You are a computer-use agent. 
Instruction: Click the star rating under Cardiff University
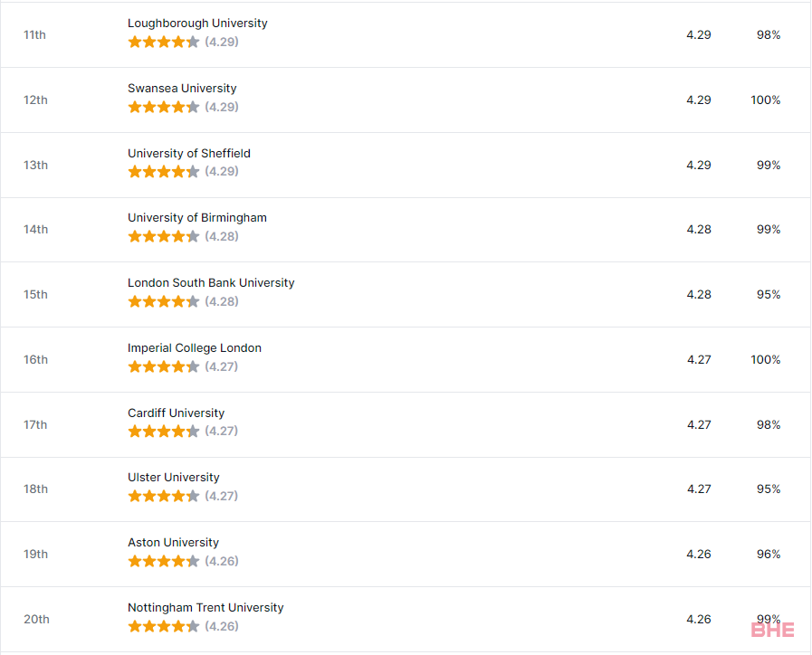164,431
